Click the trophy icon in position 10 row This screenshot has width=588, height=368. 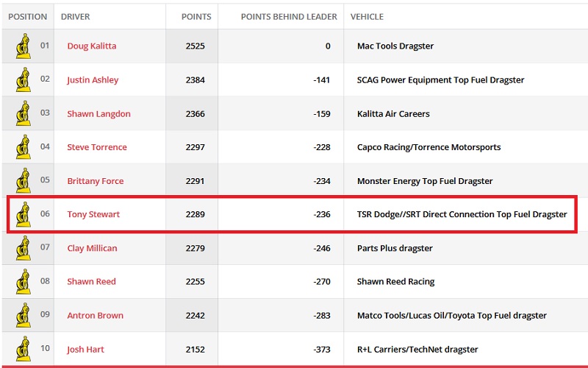coord(24,349)
